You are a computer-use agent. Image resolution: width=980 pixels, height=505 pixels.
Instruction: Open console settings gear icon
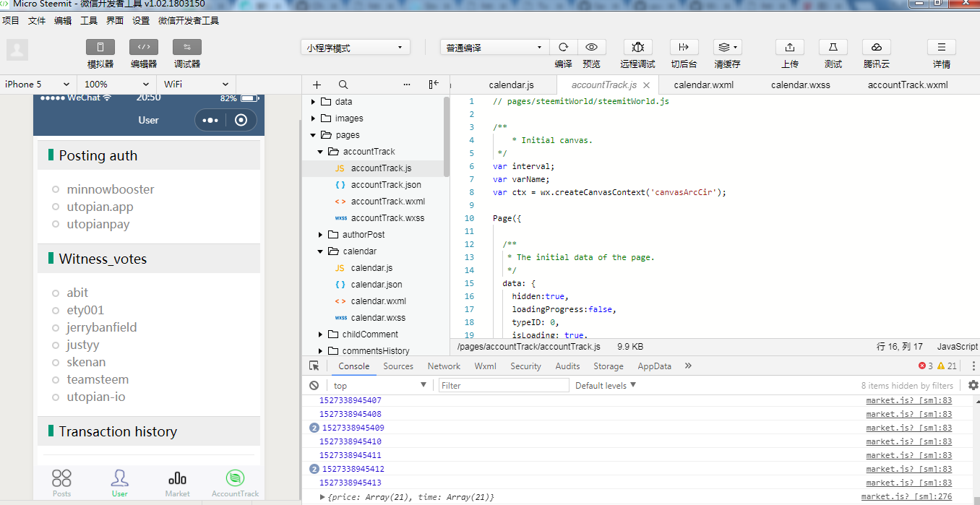973,386
